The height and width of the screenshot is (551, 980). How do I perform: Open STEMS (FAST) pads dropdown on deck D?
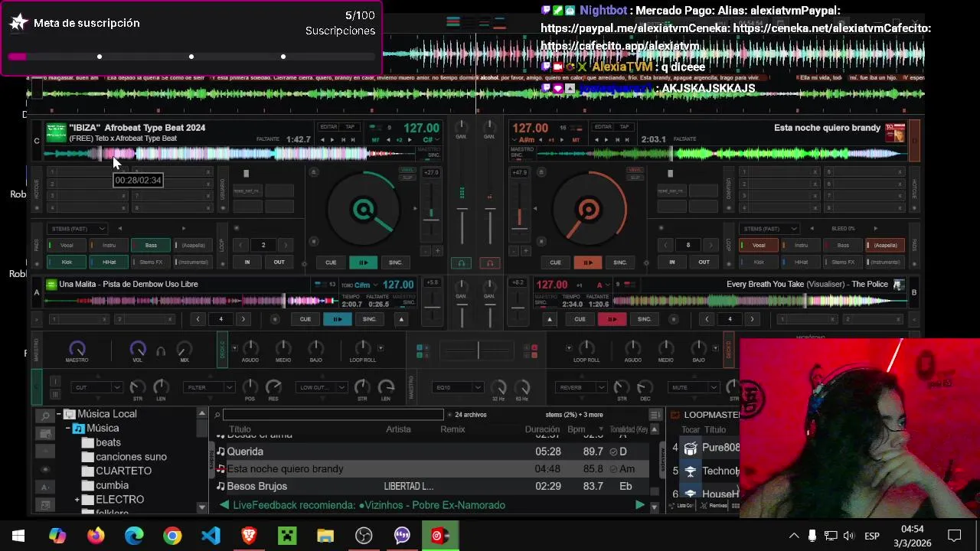(x=769, y=229)
